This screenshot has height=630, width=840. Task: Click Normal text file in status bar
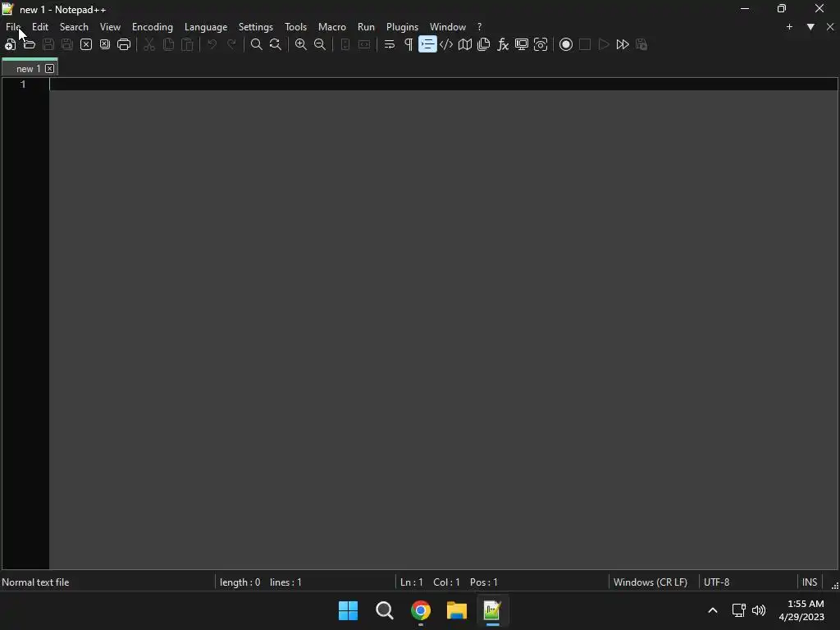click(x=35, y=582)
